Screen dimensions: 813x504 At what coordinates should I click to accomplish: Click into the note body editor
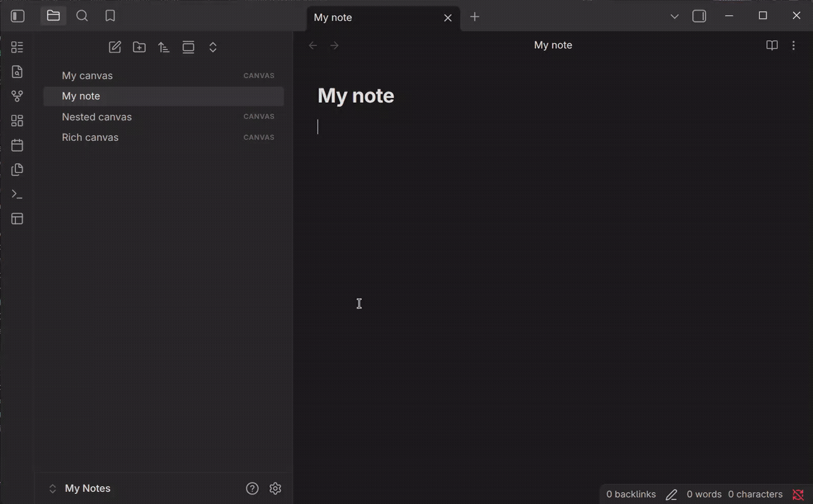tap(553, 127)
